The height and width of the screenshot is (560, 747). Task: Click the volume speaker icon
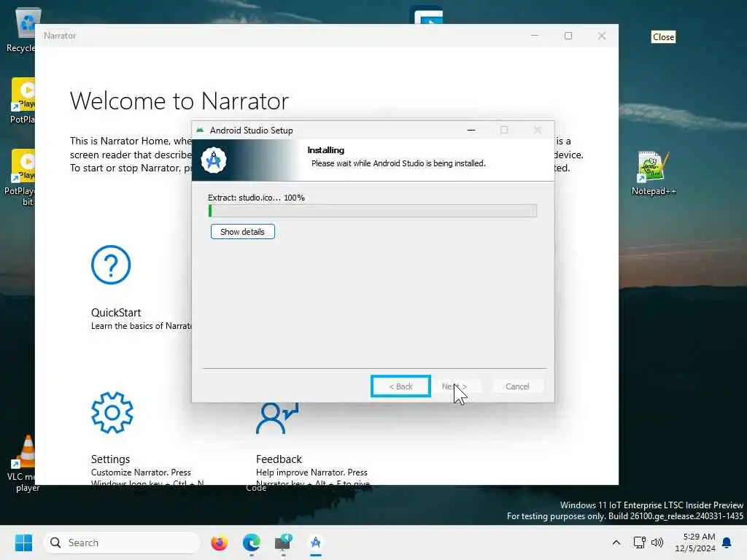coord(657,542)
